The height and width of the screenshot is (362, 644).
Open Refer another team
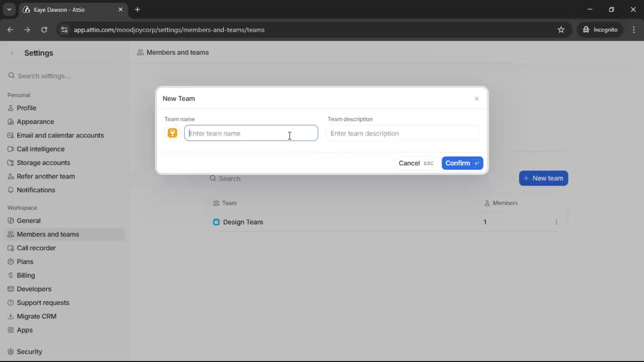tap(46, 176)
